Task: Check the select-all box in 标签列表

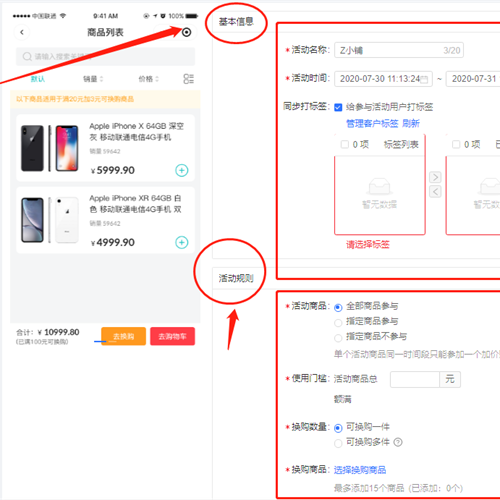Action: click(344, 144)
